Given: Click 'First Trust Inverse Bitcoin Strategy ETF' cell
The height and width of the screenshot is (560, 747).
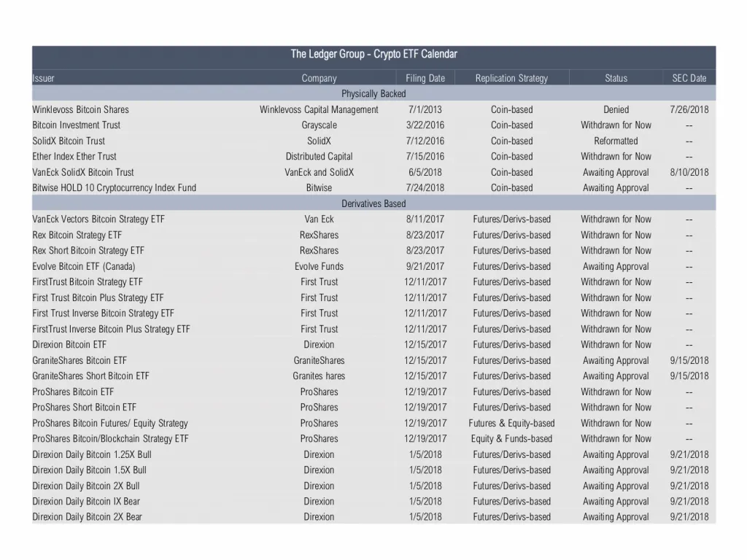Looking at the screenshot, I should [104, 314].
